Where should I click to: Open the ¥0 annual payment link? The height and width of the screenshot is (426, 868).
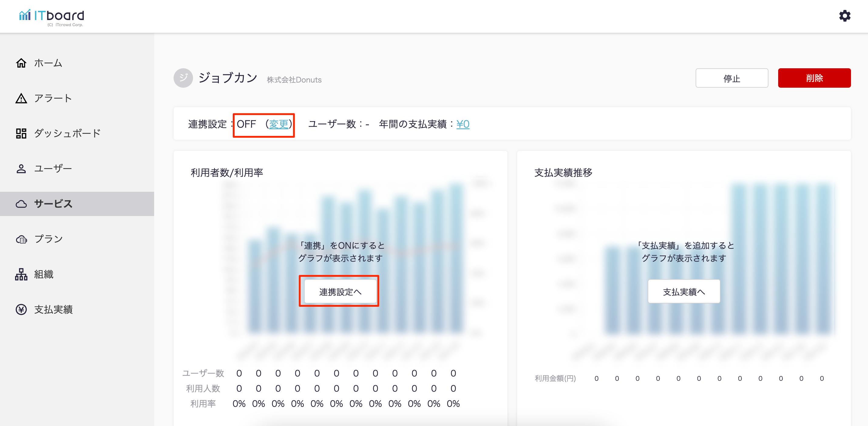[x=463, y=124]
